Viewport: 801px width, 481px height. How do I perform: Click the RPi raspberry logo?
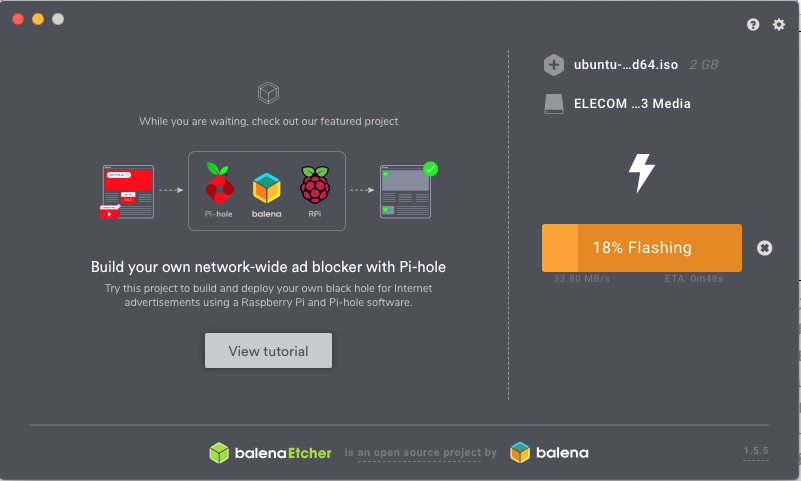coord(315,185)
